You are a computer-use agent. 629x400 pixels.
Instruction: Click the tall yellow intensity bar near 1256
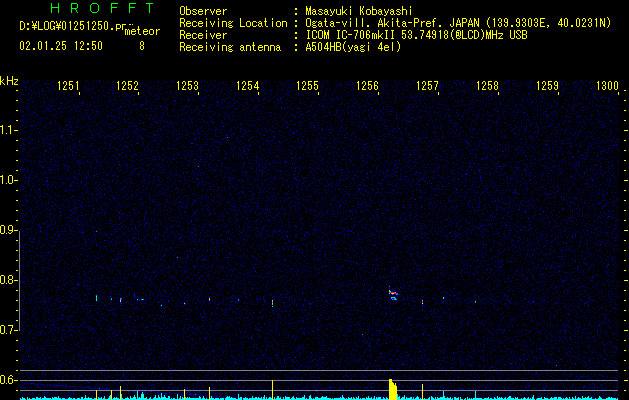393,389
